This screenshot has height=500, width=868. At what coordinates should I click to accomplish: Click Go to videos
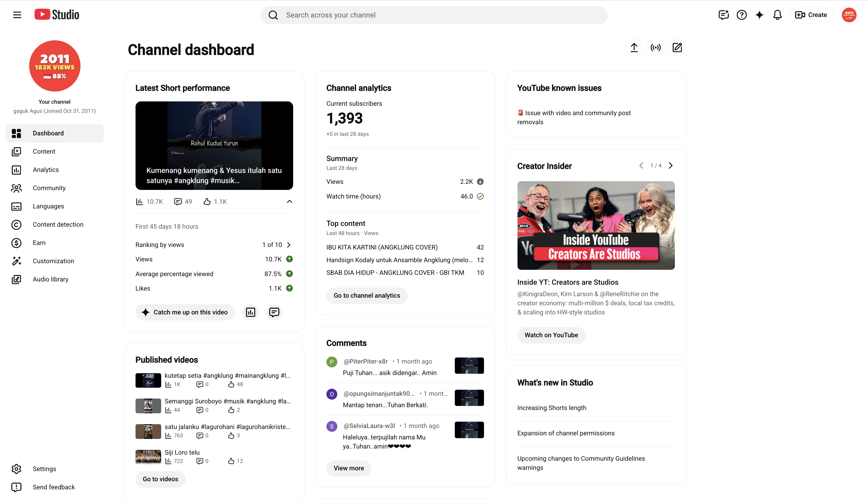[x=161, y=479]
